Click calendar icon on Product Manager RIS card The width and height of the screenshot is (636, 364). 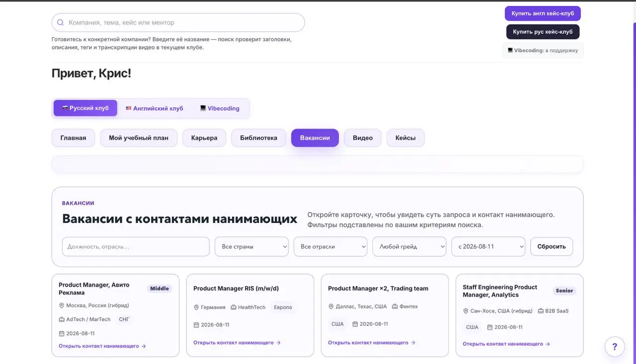(x=196, y=325)
